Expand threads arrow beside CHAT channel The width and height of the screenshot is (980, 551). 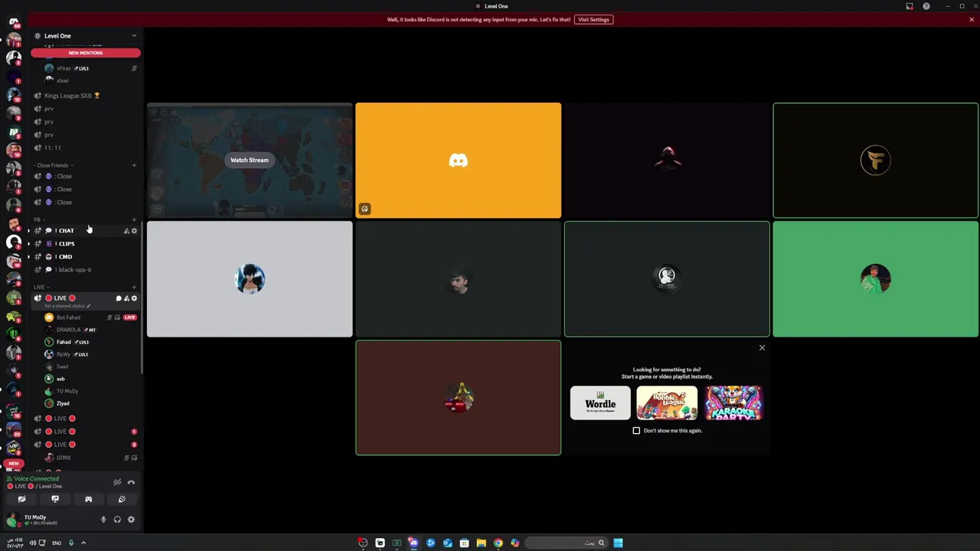tap(28, 230)
